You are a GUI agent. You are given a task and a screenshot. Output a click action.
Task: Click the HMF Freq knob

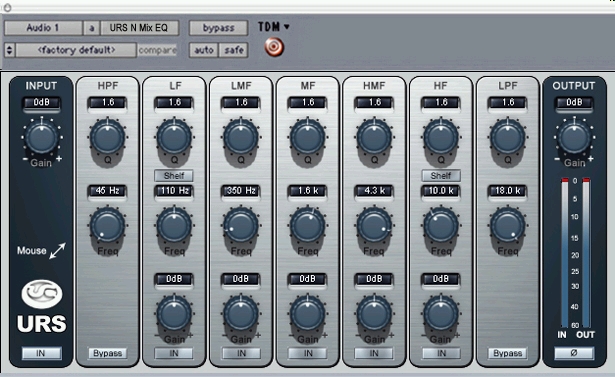pos(374,226)
